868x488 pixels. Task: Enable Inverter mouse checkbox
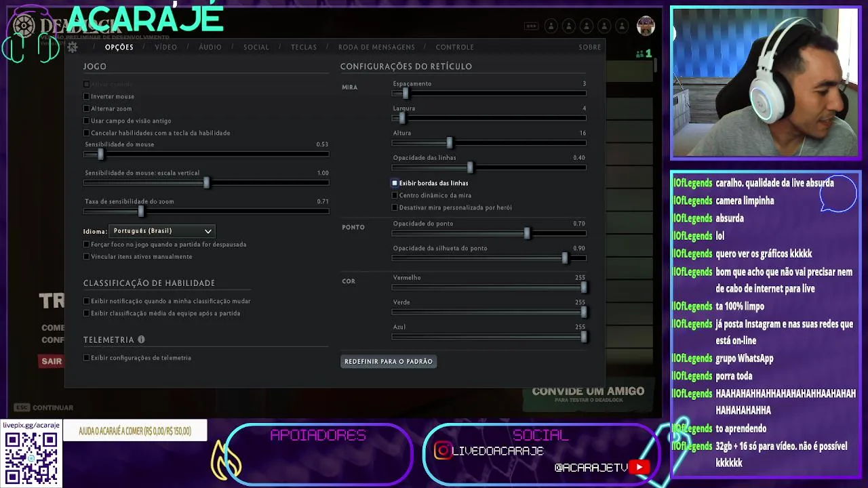tap(86, 96)
